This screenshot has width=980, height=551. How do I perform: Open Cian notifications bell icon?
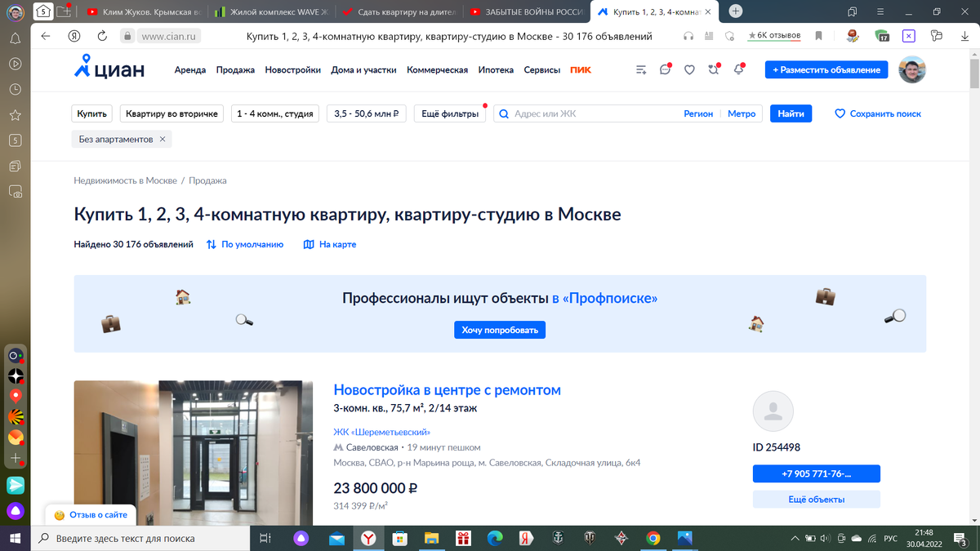(x=738, y=70)
